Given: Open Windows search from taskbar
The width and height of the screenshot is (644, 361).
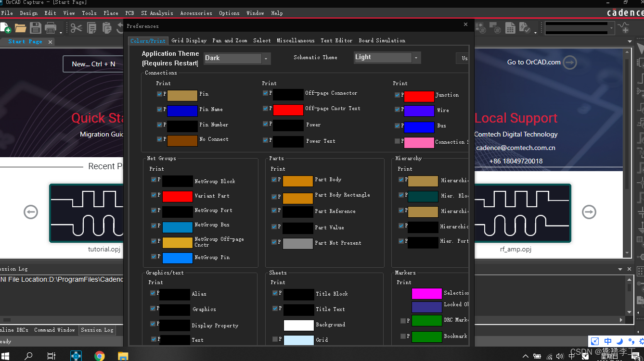Looking at the screenshot, I should [x=28, y=356].
